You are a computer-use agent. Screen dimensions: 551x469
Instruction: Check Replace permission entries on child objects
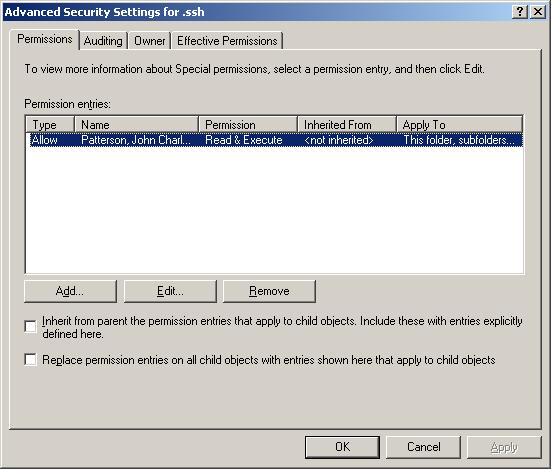[31, 359]
